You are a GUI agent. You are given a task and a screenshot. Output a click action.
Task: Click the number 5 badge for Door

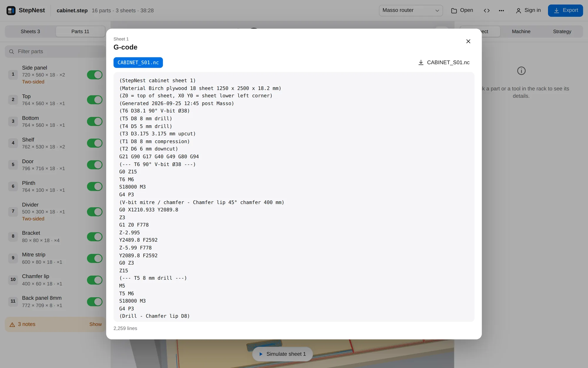coord(13,165)
